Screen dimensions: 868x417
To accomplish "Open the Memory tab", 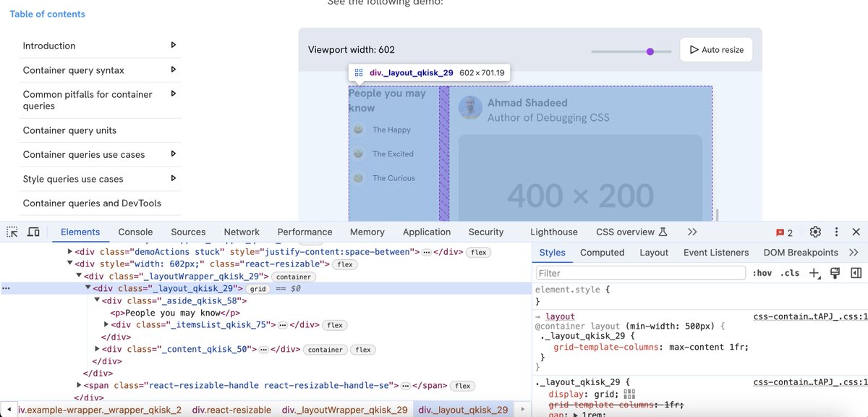I will point(367,232).
